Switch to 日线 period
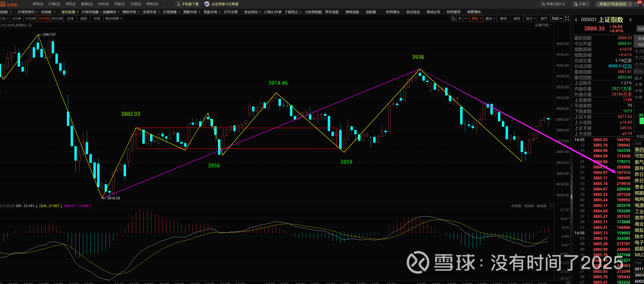 tap(70, 19)
